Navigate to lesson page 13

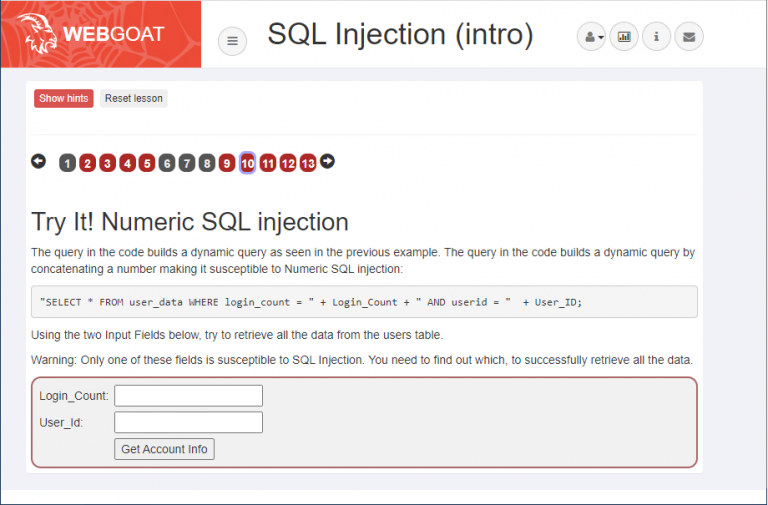click(308, 163)
